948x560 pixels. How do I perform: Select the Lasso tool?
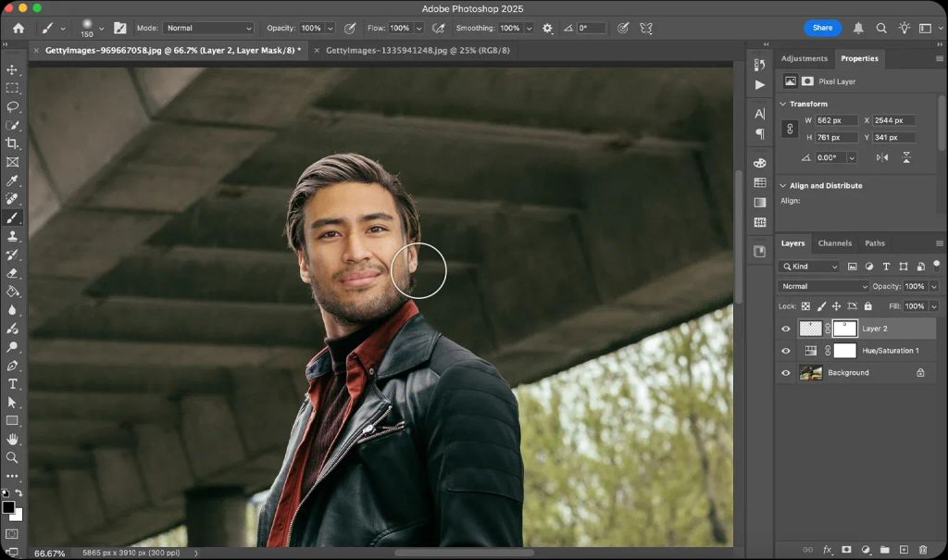pos(12,106)
